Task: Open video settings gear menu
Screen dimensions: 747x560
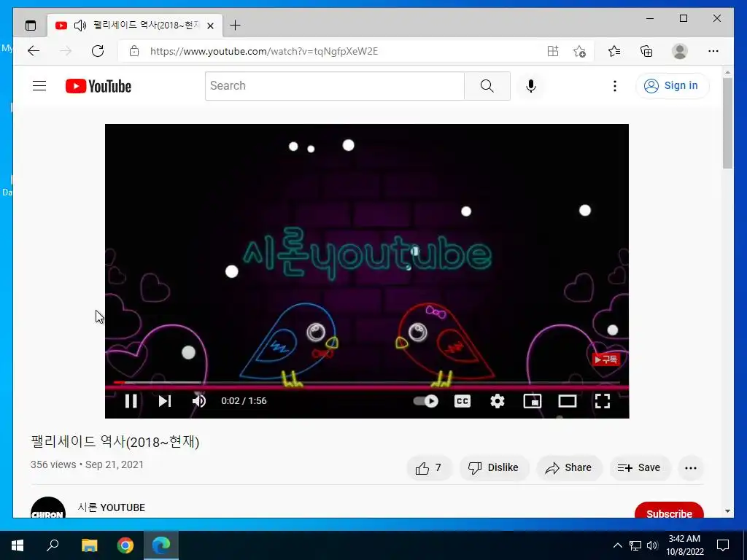Action: pyautogui.click(x=498, y=401)
